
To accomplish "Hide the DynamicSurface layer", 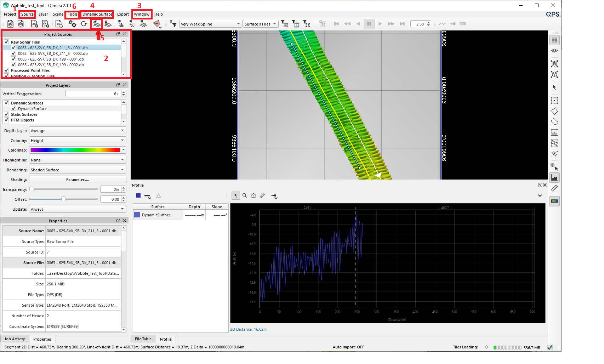I will click(x=13, y=109).
